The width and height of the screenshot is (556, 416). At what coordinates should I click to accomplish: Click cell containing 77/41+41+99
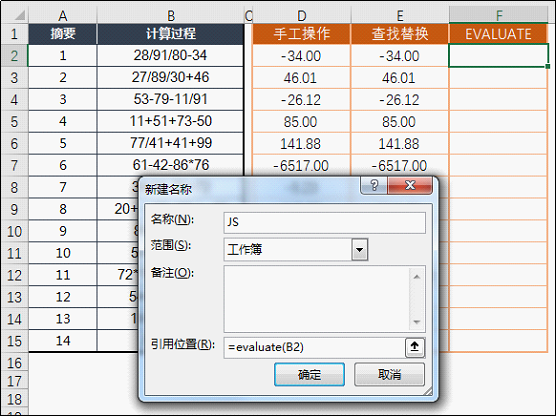(170, 143)
